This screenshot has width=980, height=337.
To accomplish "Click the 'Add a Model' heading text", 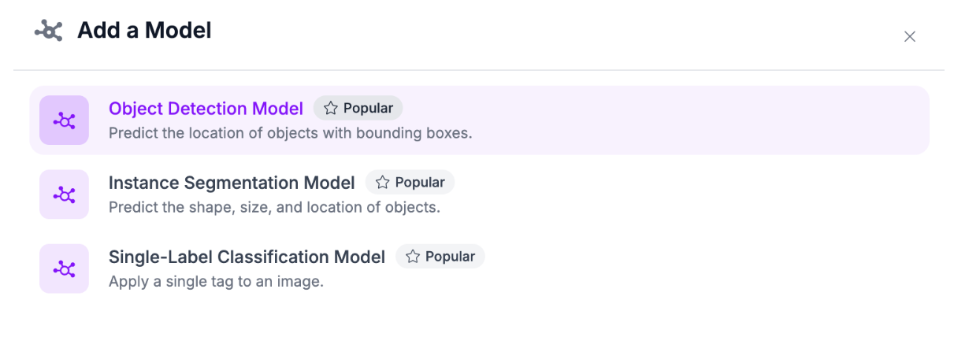I will (x=144, y=31).
